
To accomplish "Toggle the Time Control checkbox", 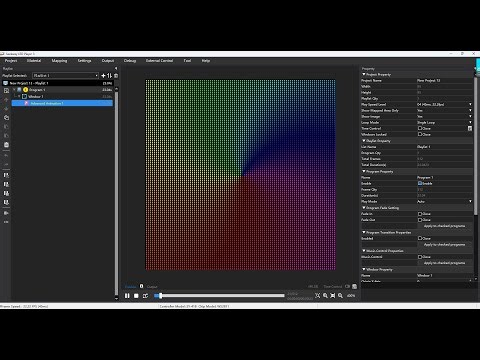I will (x=420, y=128).
